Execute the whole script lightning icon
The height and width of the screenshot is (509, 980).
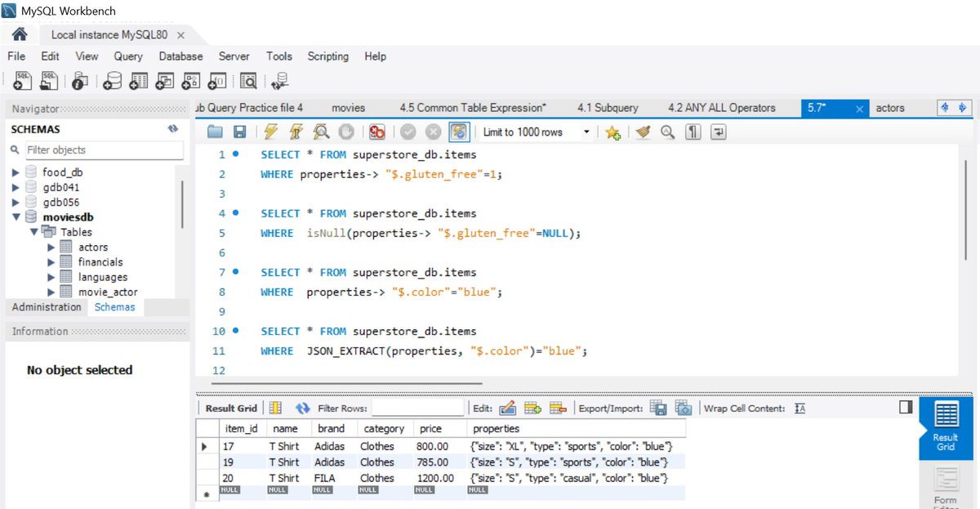(271, 132)
